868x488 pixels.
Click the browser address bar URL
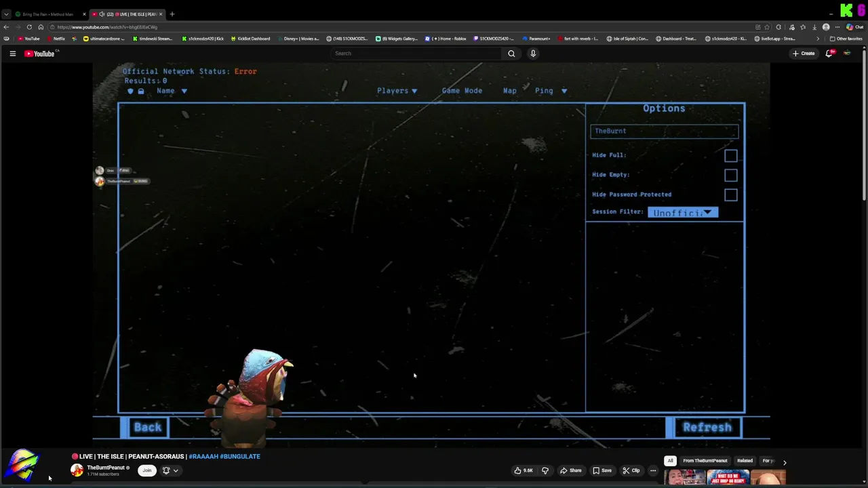pyautogui.click(x=107, y=27)
